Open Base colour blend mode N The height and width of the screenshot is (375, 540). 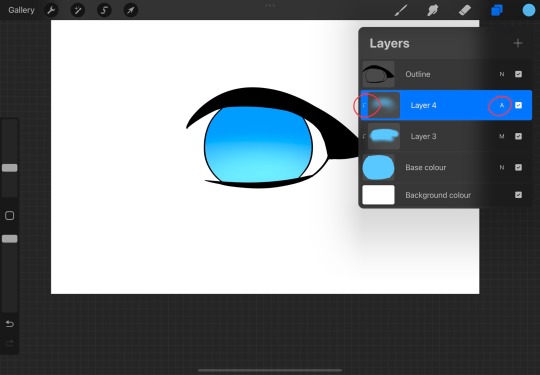(502, 167)
